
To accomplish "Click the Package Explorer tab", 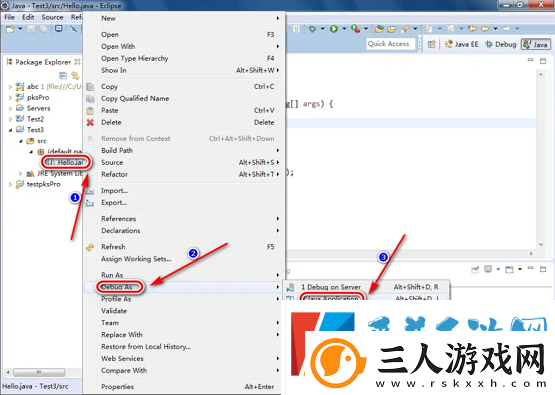I will (x=43, y=62).
